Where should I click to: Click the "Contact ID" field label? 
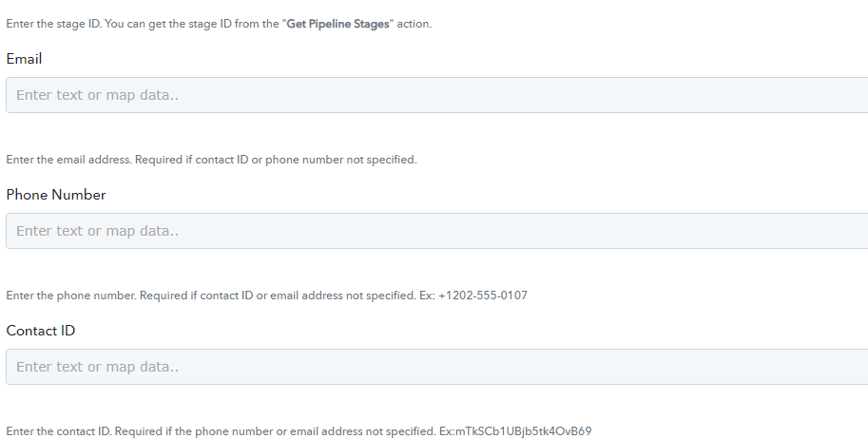coord(41,331)
